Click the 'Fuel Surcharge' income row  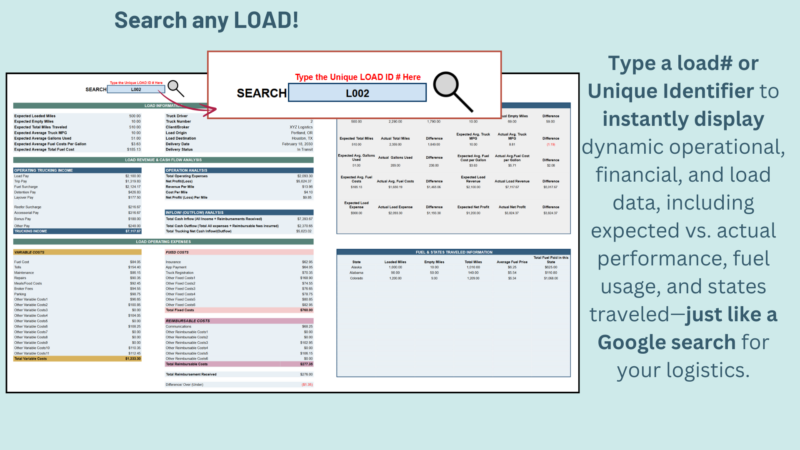point(77,187)
